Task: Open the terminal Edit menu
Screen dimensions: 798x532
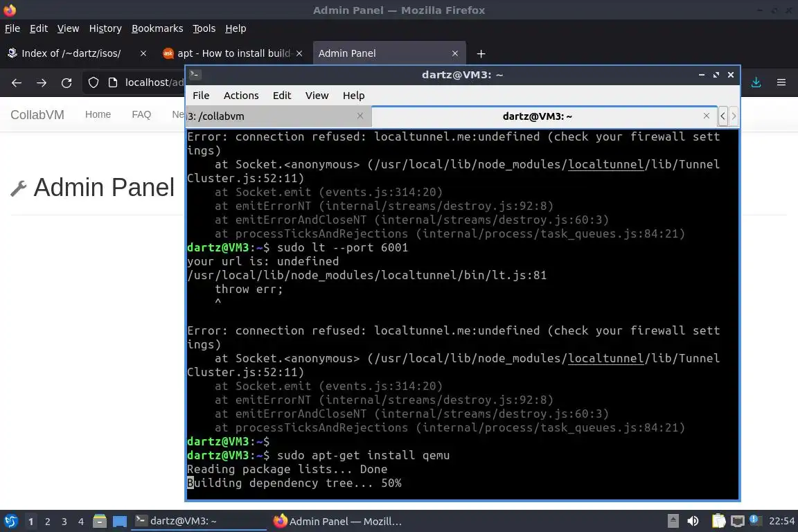Action: tap(282, 96)
